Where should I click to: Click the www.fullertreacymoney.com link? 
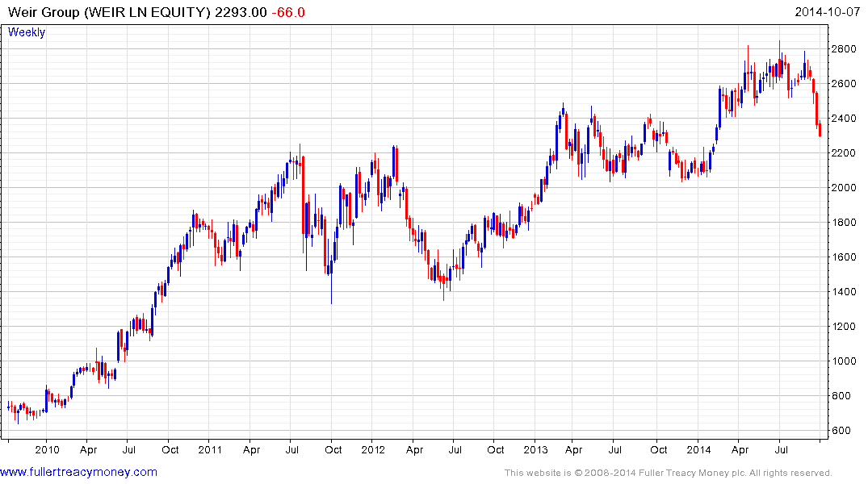(x=78, y=472)
